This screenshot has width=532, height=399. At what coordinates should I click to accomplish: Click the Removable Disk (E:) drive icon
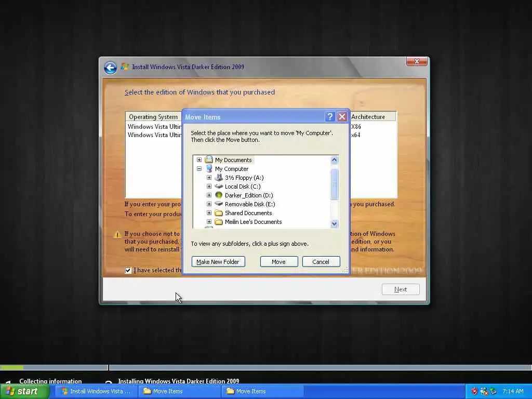(x=219, y=204)
